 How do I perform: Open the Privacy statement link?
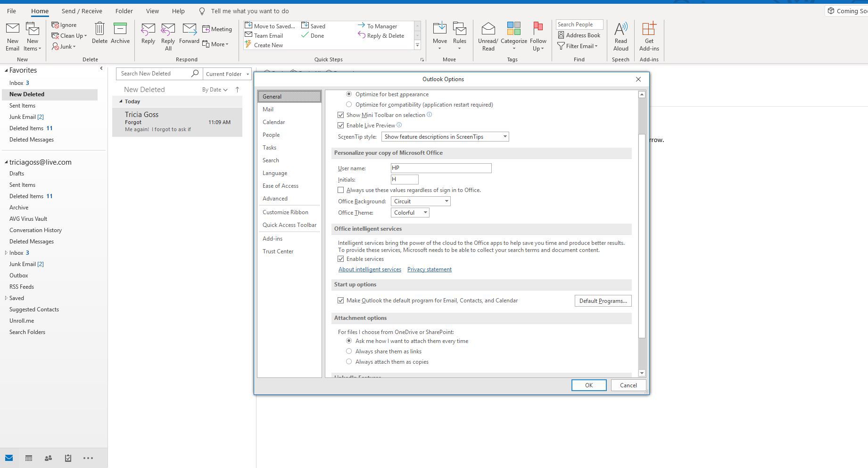[430, 269]
